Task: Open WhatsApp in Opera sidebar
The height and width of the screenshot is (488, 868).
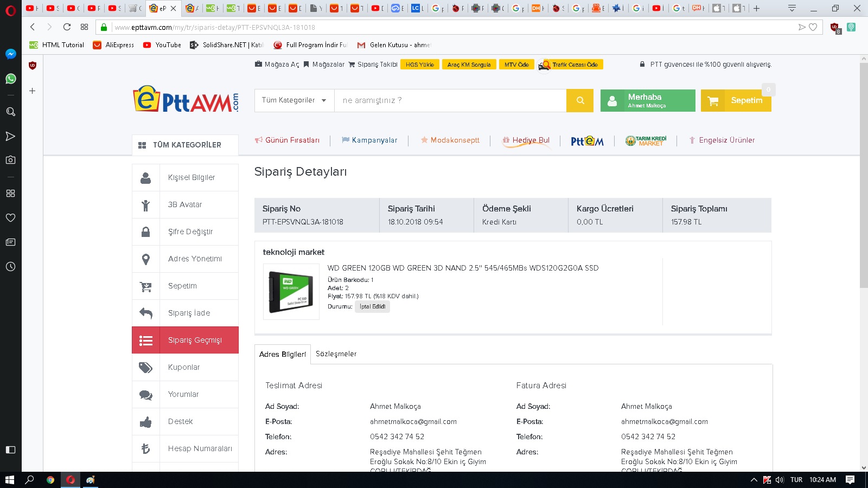Action: pyautogui.click(x=10, y=79)
